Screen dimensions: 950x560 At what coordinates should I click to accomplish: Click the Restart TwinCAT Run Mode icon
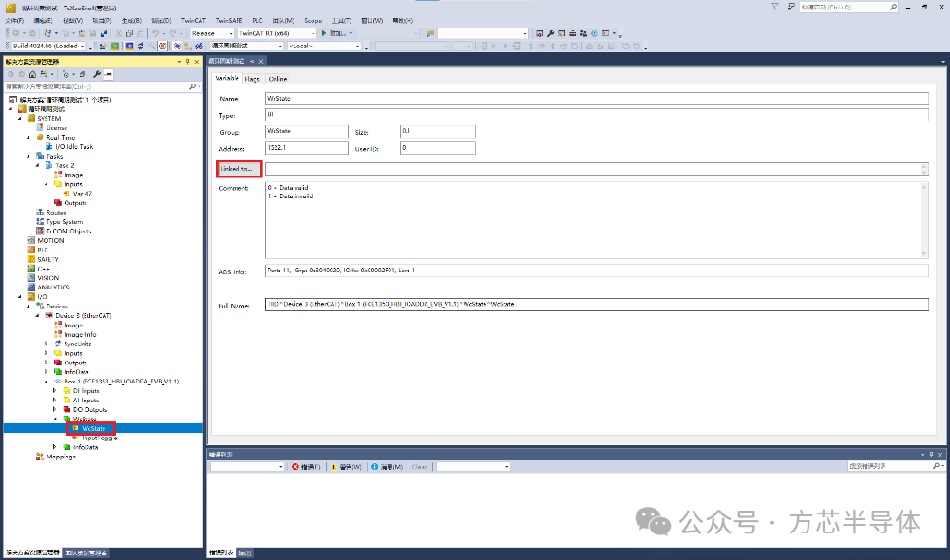[x=115, y=46]
